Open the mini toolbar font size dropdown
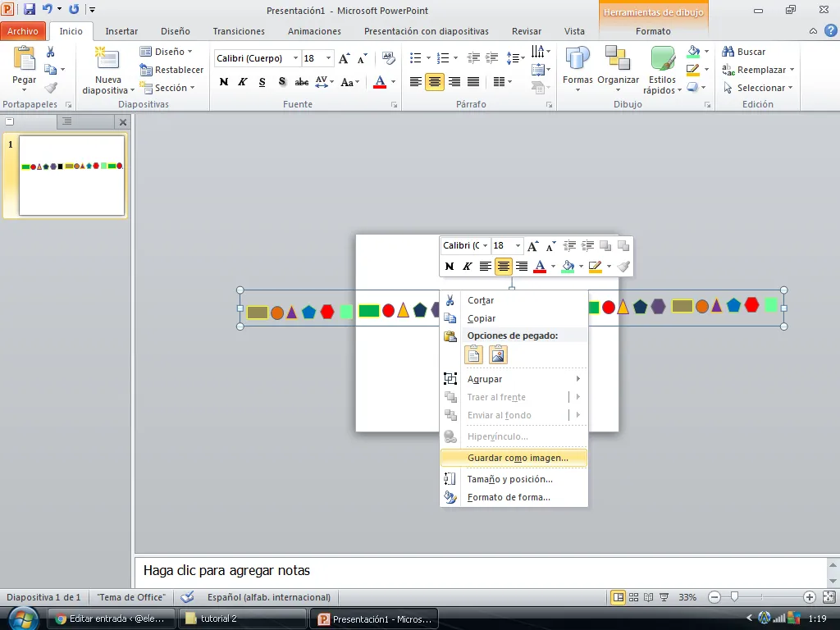Screen dimensions: 840x630 click(518, 245)
